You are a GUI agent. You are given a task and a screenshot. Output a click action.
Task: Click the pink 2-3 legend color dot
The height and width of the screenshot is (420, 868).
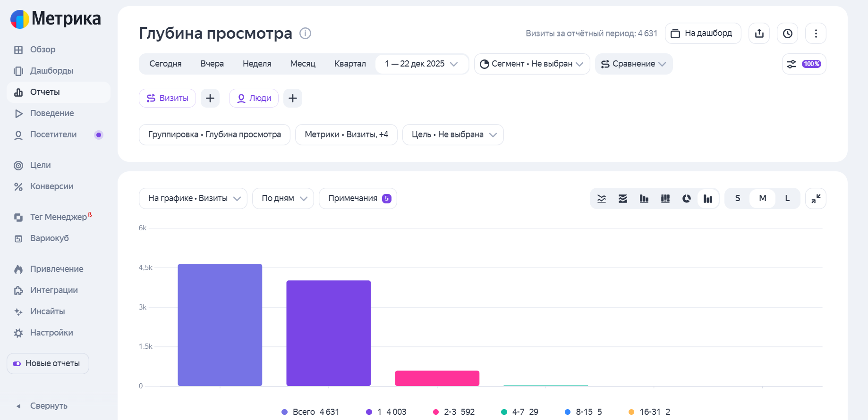(435, 412)
